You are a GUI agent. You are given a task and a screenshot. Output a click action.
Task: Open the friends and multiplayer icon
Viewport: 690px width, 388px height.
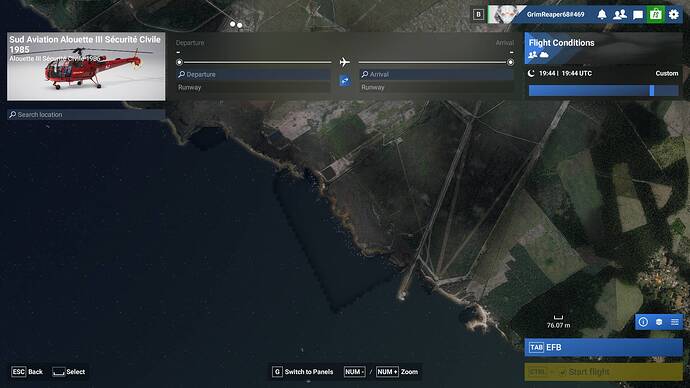tap(620, 15)
